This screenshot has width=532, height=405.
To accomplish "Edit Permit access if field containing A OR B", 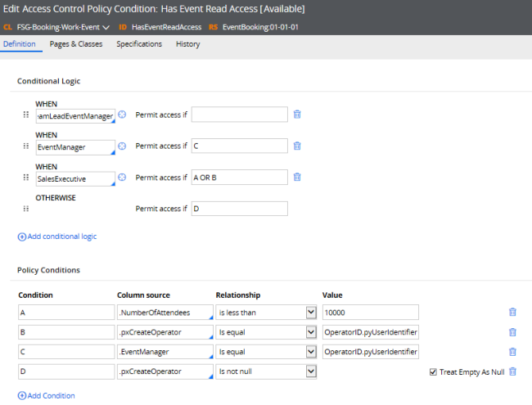I will coord(240,178).
